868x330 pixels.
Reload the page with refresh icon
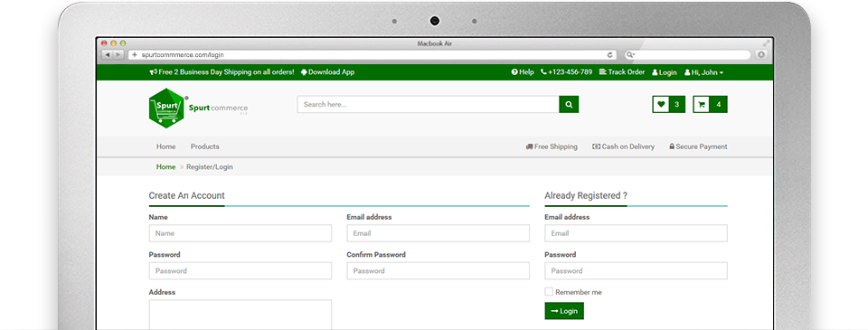[610, 55]
